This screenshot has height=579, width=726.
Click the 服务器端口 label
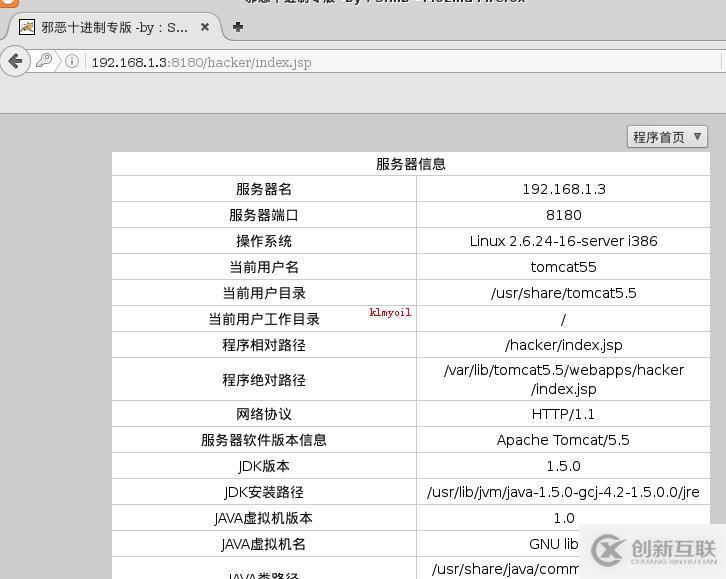tap(264, 215)
